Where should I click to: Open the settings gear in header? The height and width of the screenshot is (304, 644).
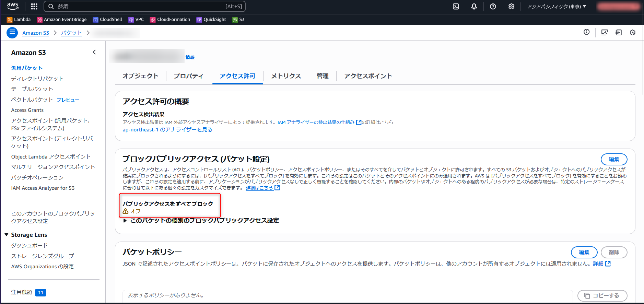pyautogui.click(x=511, y=6)
